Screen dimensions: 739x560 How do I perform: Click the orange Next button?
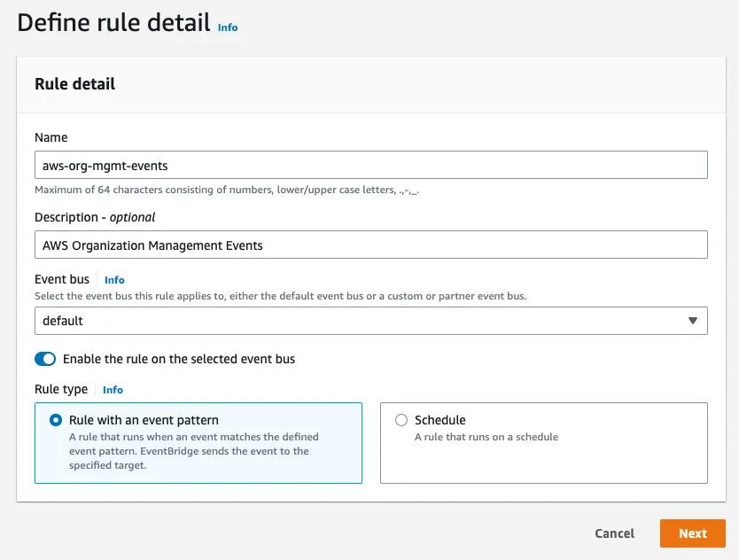(692, 533)
